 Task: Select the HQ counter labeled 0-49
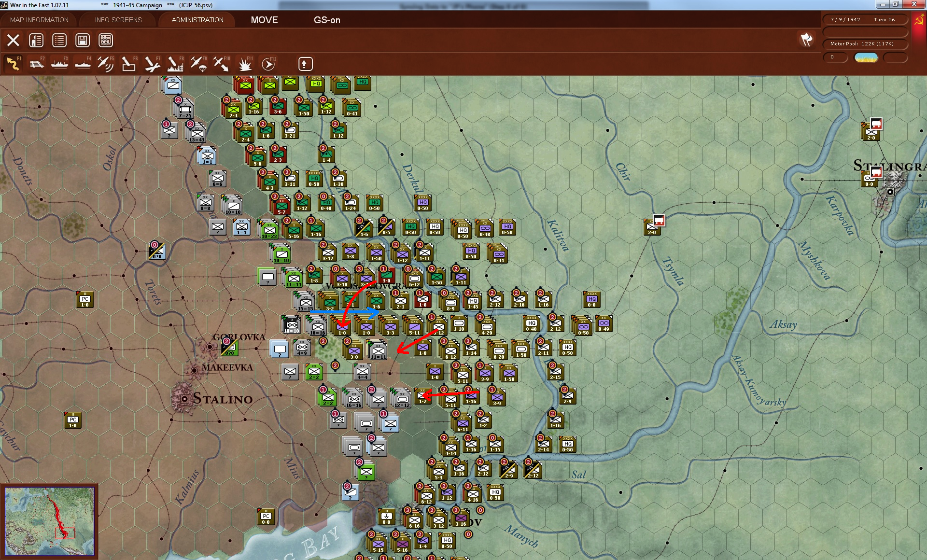click(x=604, y=323)
